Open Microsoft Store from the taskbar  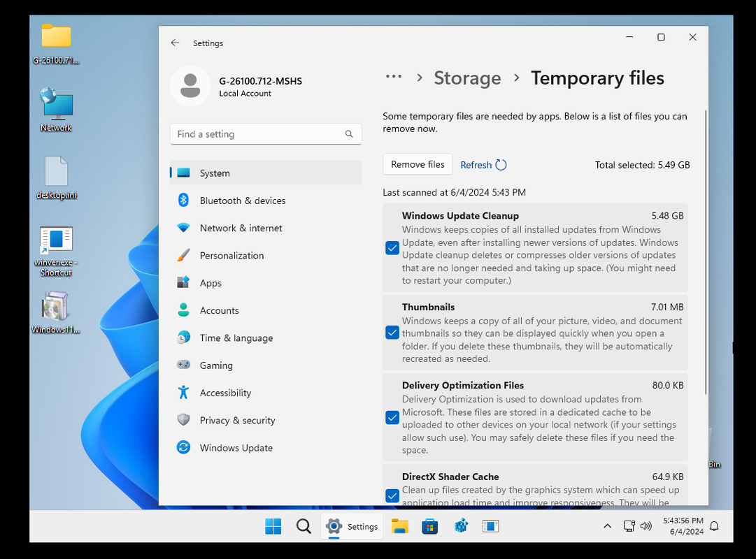tap(429, 526)
